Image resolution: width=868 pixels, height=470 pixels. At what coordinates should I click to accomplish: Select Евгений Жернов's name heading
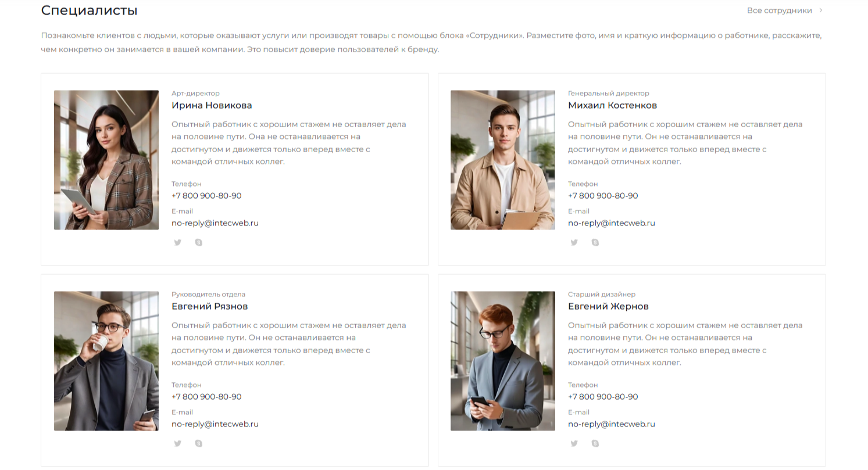pos(608,307)
